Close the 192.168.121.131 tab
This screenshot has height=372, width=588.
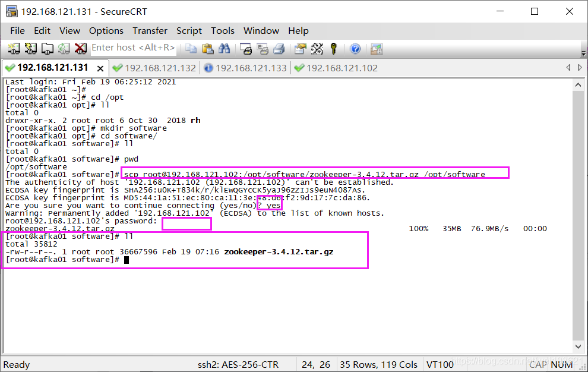(x=100, y=68)
